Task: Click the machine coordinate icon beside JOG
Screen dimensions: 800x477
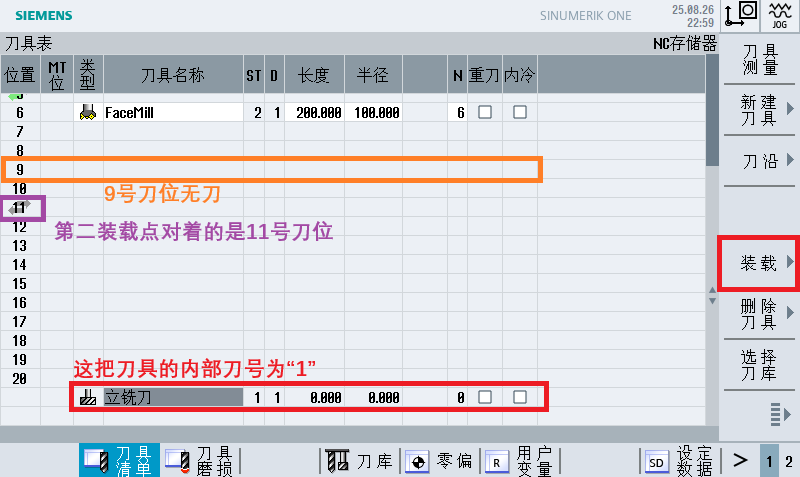Action: point(740,15)
